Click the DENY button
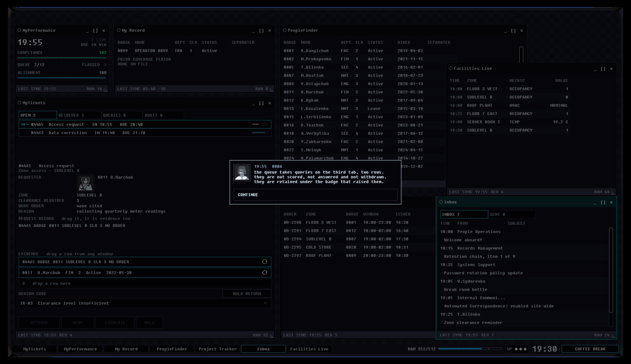This screenshot has width=631, height=364. [x=78, y=323]
